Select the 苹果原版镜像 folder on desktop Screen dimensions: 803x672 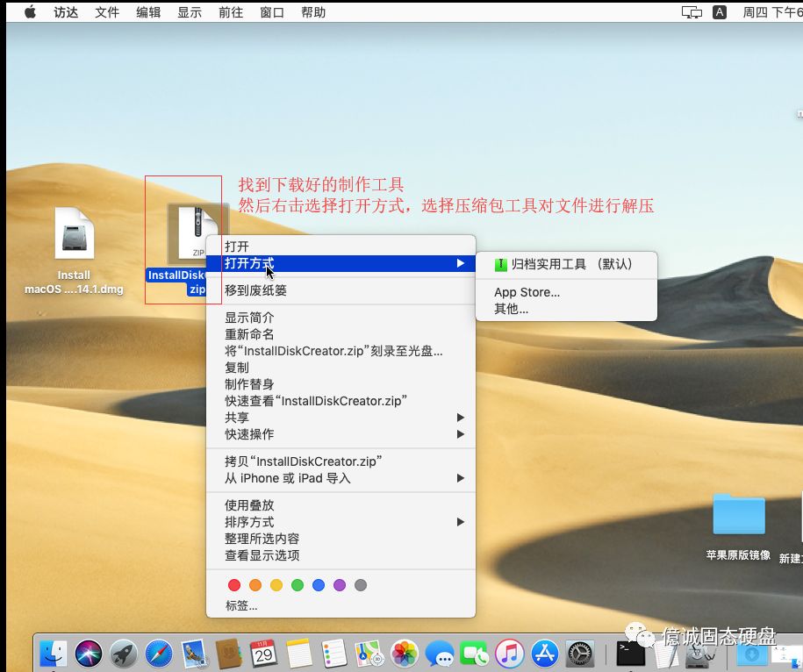tap(738, 526)
